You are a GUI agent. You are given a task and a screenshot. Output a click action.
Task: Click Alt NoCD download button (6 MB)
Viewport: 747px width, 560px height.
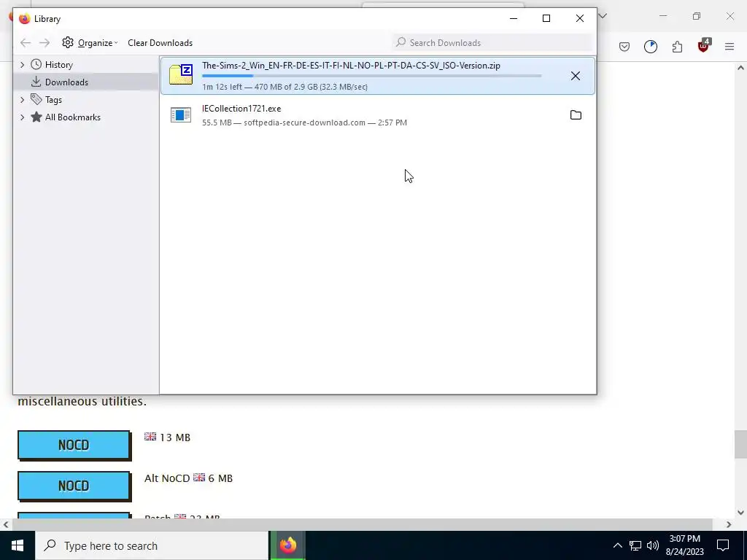tap(74, 486)
